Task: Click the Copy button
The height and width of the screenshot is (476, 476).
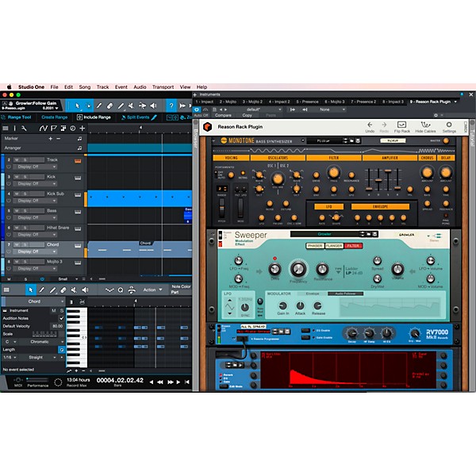Action: click(247, 115)
